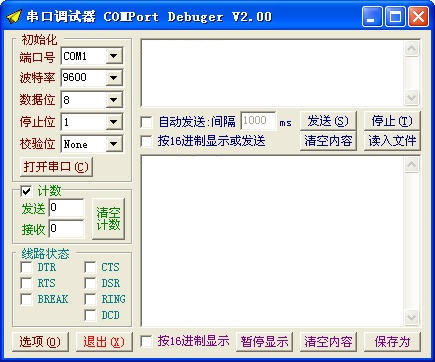Toggle the 计数 checkbox
Viewport: 435px width, 362px height.
[x=26, y=191]
